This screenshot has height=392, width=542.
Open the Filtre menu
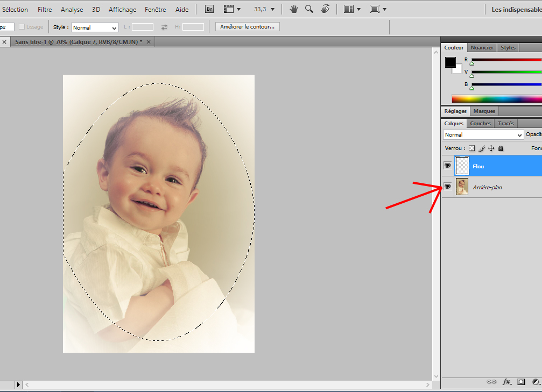(x=45, y=9)
